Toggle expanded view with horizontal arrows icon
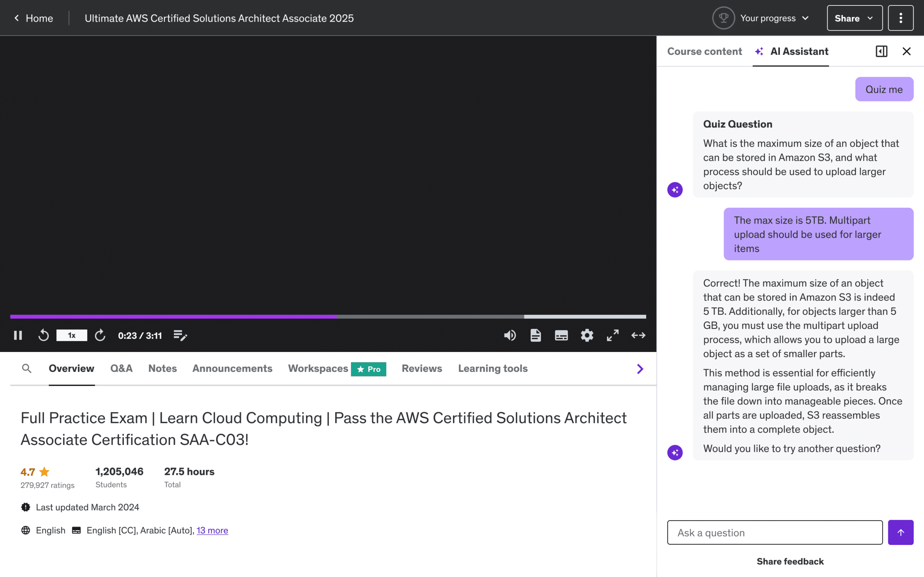924x577 pixels. coord(638,335)
